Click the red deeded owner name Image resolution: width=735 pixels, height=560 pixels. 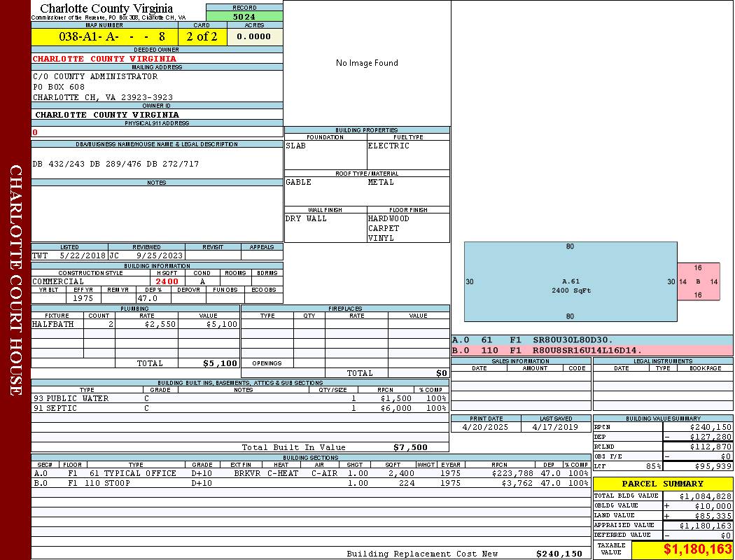(x=104, y=59)
